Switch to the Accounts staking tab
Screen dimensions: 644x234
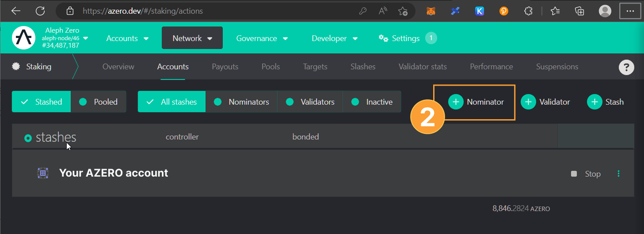[173, 67]
